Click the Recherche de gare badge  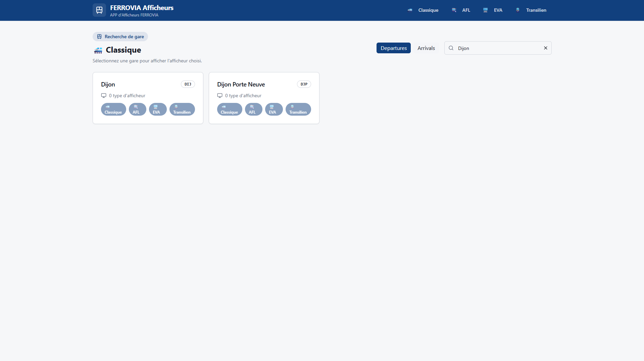coord(120,37)
